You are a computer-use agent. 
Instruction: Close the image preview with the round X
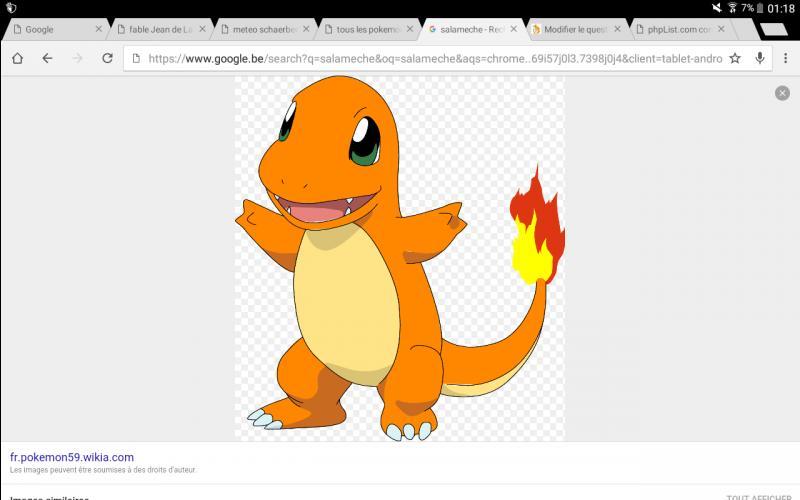(782, 93)
